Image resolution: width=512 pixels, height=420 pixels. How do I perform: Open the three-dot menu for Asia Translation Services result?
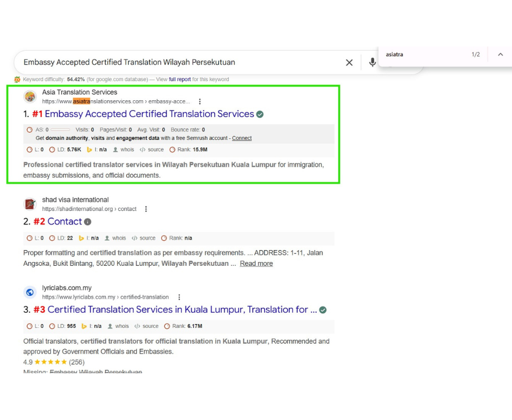(x=200, y=101)
